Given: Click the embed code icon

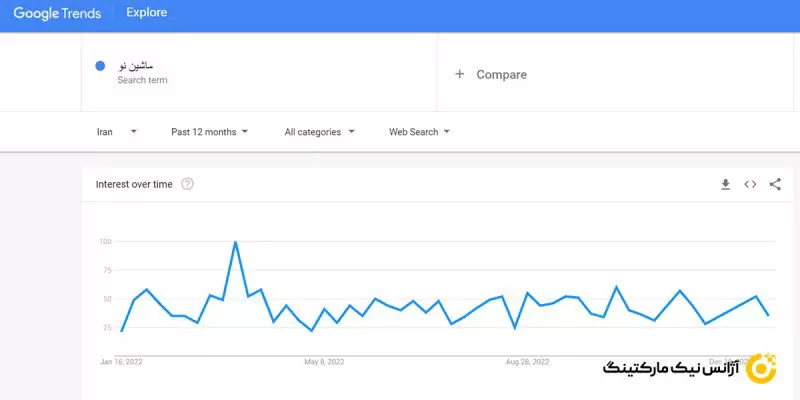Looking at the screenshot, I should [750, 184].
